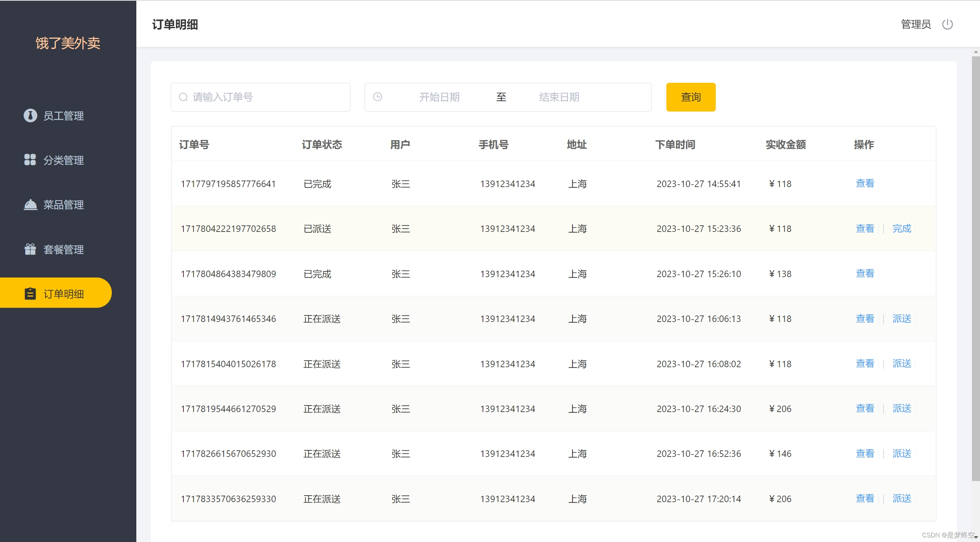Viewport: 980px width, 542px height.
Task: View order 1717814943761465346
Action: (865, 319)
